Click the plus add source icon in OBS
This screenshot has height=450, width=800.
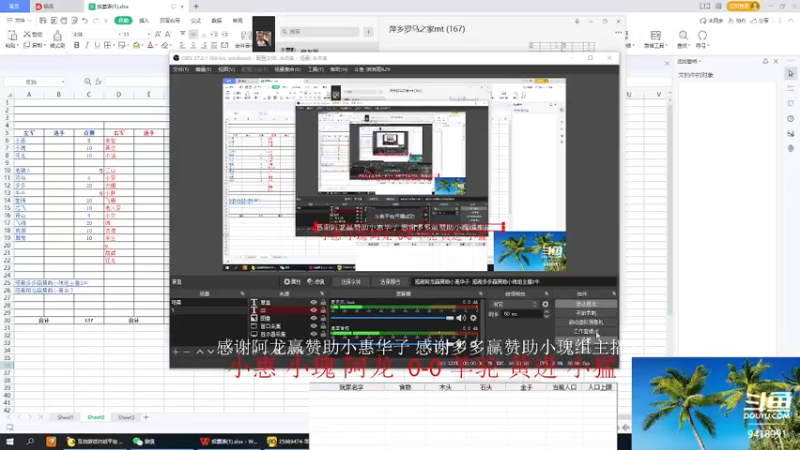point(176,352)
